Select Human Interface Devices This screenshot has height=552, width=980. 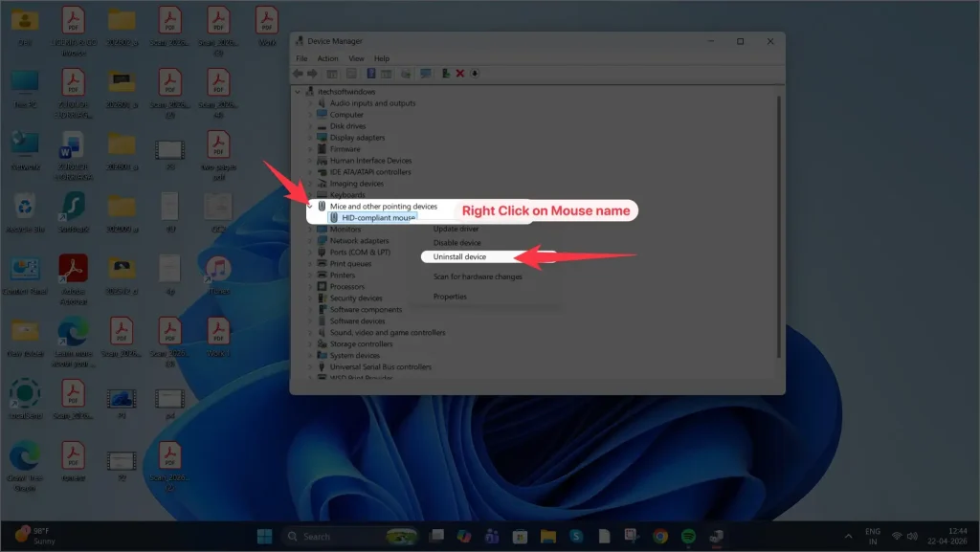tap(370, 161)
